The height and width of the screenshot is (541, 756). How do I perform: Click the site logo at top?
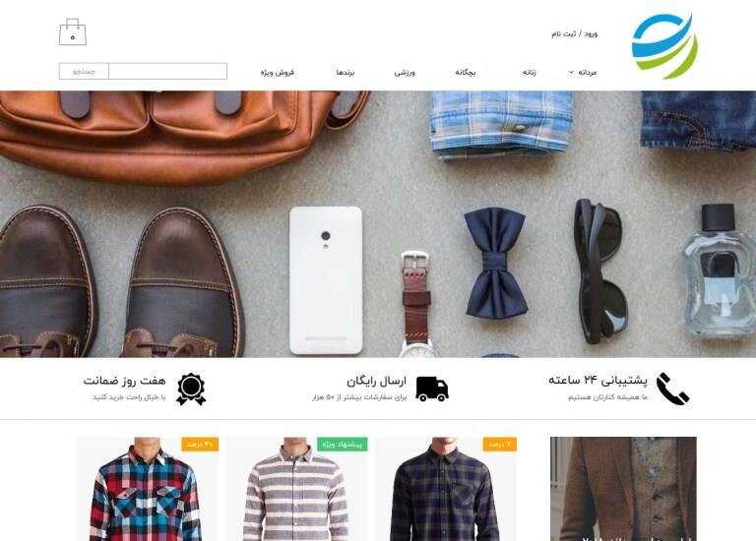(664, 46)
